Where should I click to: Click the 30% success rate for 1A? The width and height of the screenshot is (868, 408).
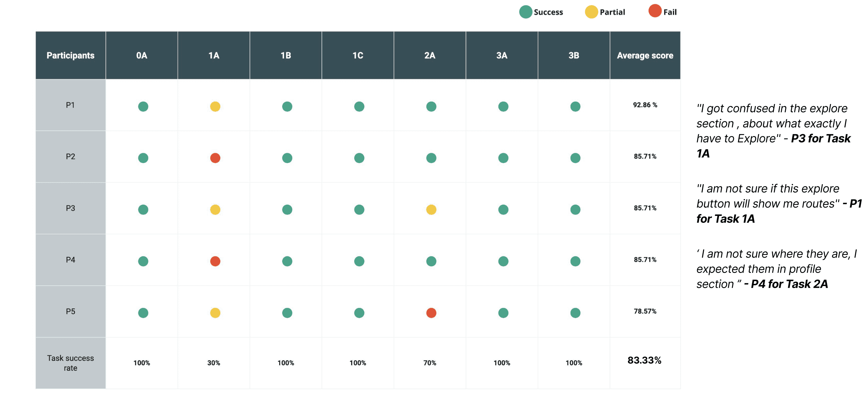coord(214,363)
